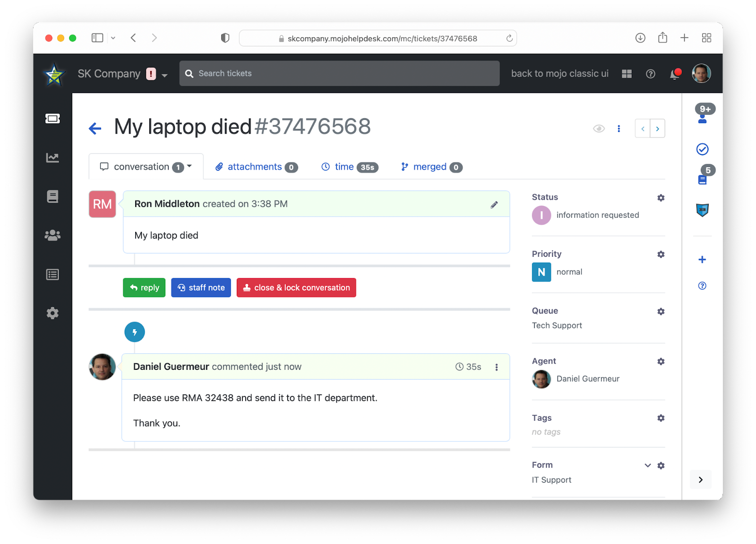This screenshot has height=544, width=756.
Task: Click Safari privacy shield icon
Action: click(225, 38)
